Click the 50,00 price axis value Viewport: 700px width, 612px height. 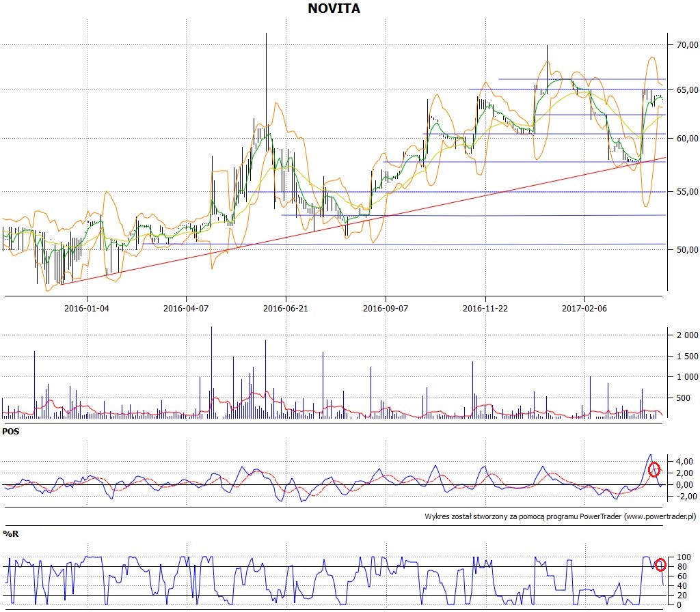click(x=688, y=250)
